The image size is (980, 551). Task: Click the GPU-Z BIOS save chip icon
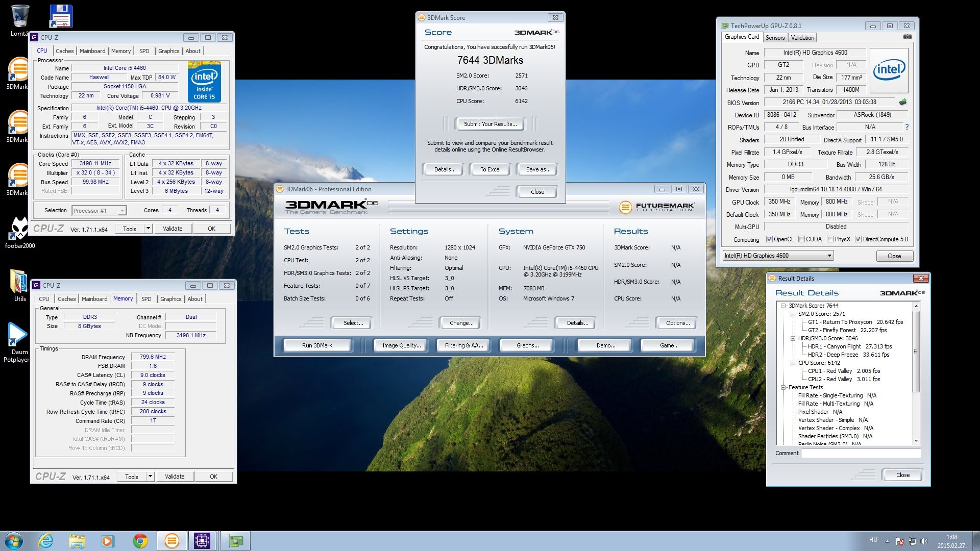click(x=903, y=102)
